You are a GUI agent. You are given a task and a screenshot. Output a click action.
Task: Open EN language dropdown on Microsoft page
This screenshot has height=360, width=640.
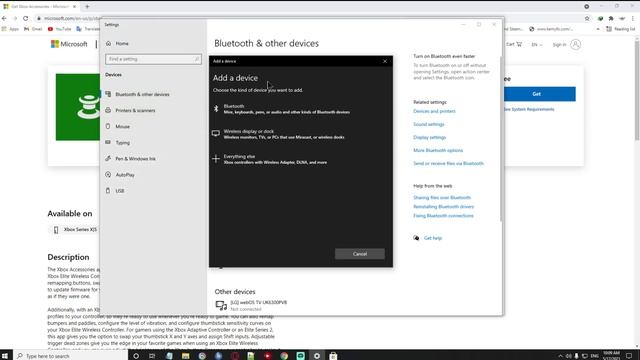tap(537, 44)
